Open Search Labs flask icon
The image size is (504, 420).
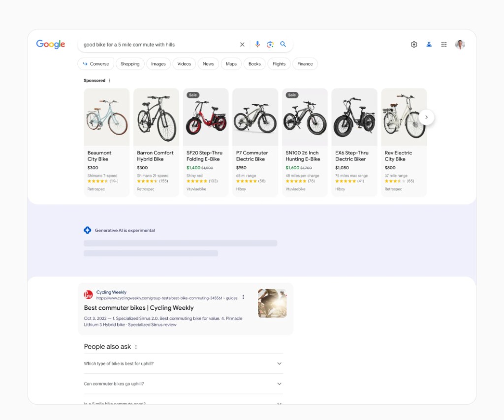click(x=429, y=45)
